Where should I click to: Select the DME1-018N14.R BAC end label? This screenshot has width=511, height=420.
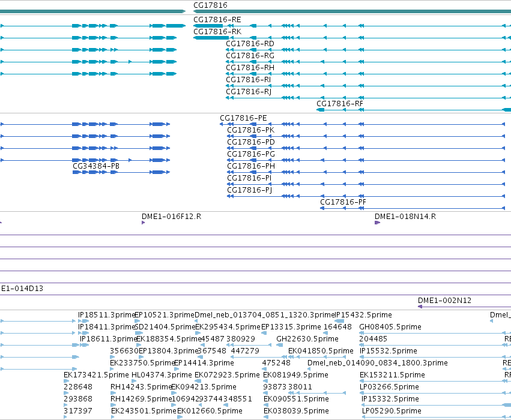click(x=405, y=217)
